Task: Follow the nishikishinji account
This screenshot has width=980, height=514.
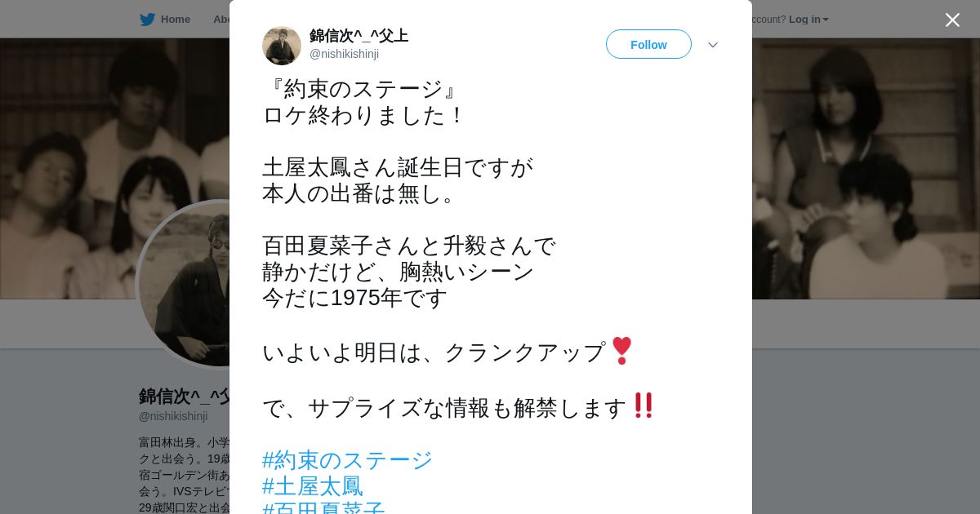Action: click(x=648, y=44)
